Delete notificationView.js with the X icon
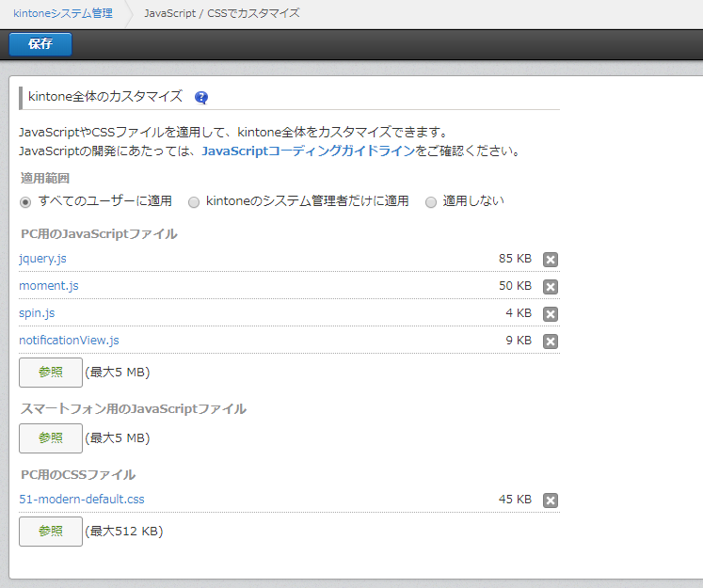The height and width of the screenshot is (588, 703). (x=551, y=342)
